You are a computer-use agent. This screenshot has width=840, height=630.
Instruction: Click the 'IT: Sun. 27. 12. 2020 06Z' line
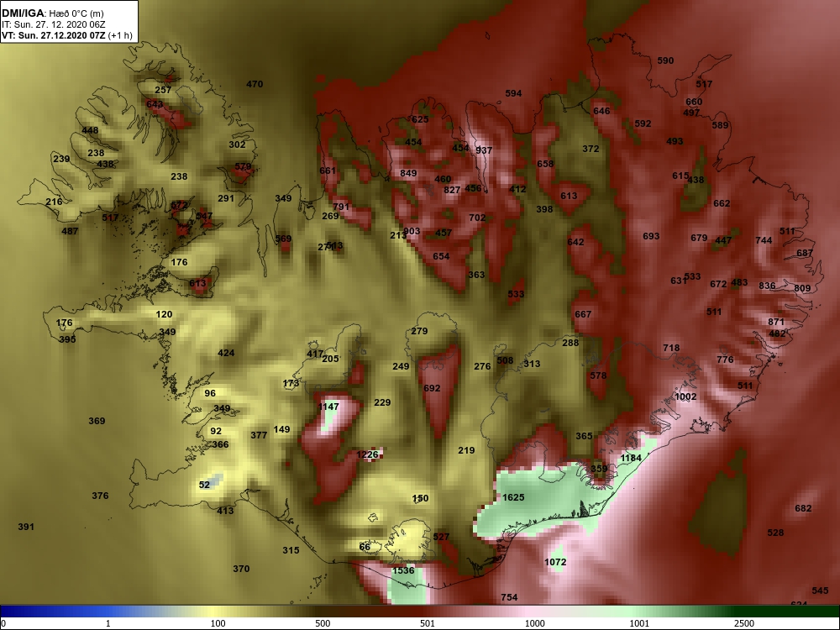tap(51, 24)
